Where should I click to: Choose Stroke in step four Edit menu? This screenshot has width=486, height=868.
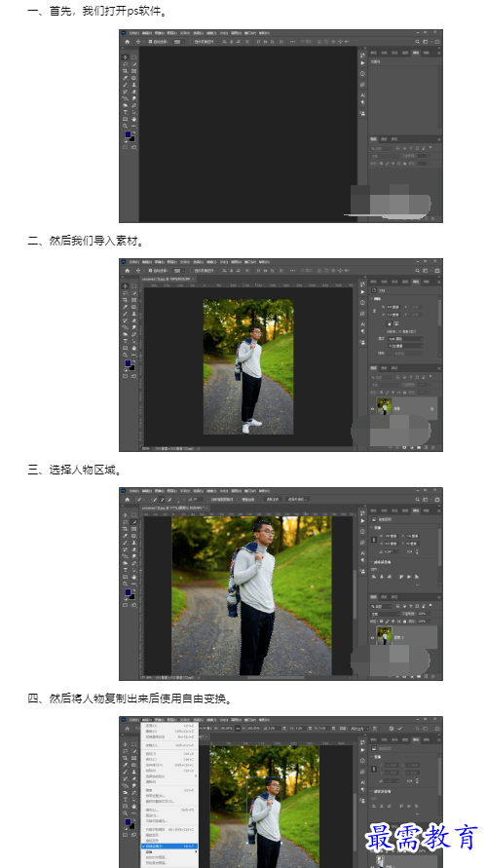click(x=169, y=815)
